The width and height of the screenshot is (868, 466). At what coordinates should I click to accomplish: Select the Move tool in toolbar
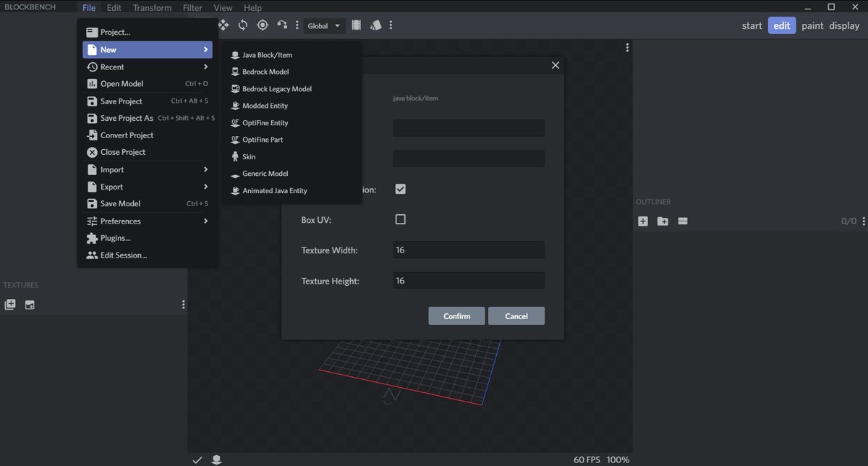224,25
